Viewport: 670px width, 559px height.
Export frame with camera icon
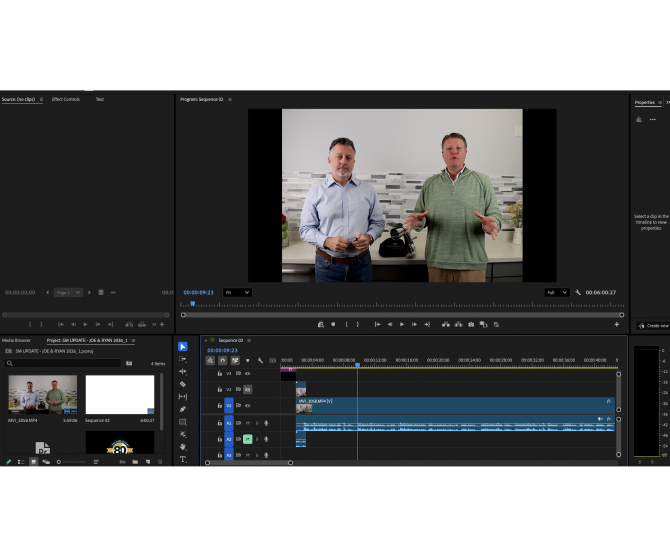471,324
